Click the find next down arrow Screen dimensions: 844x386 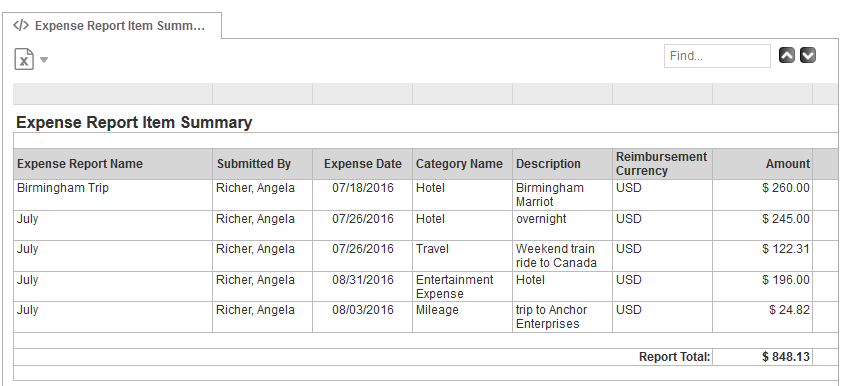pos(807,55)
